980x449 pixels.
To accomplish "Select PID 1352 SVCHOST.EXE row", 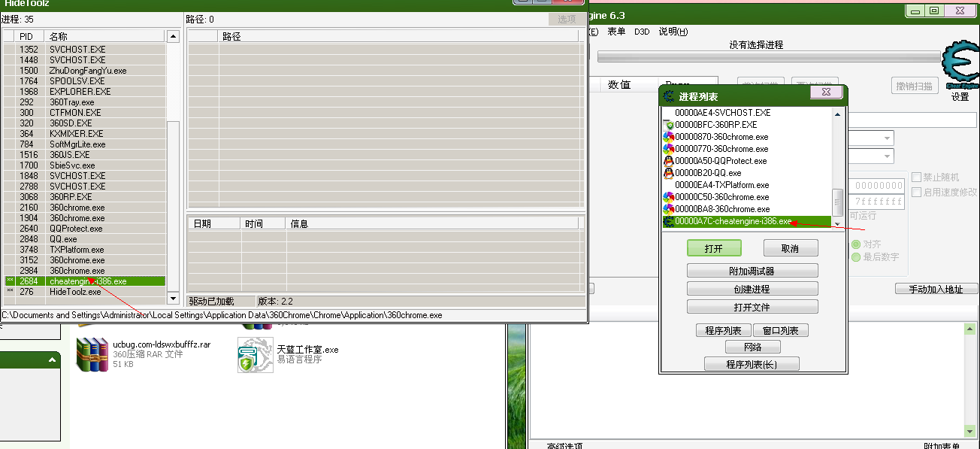I will click(x=84, y=50).
